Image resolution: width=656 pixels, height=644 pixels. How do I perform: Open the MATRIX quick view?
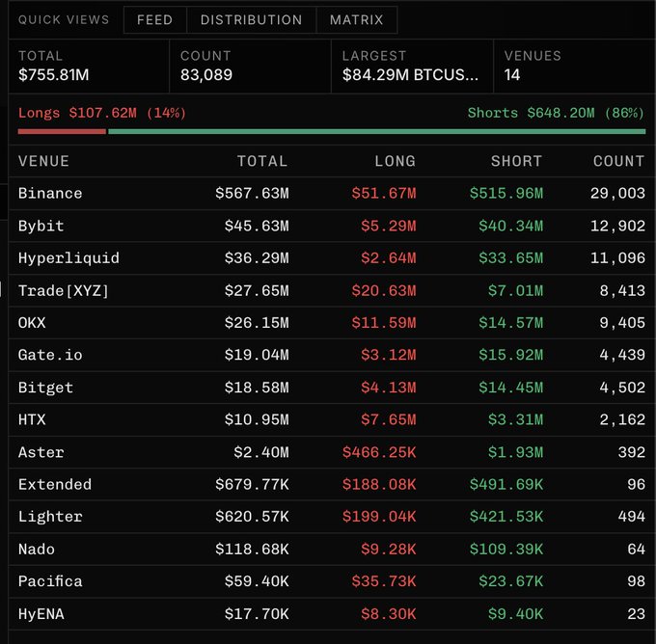[x=356, y=19]
